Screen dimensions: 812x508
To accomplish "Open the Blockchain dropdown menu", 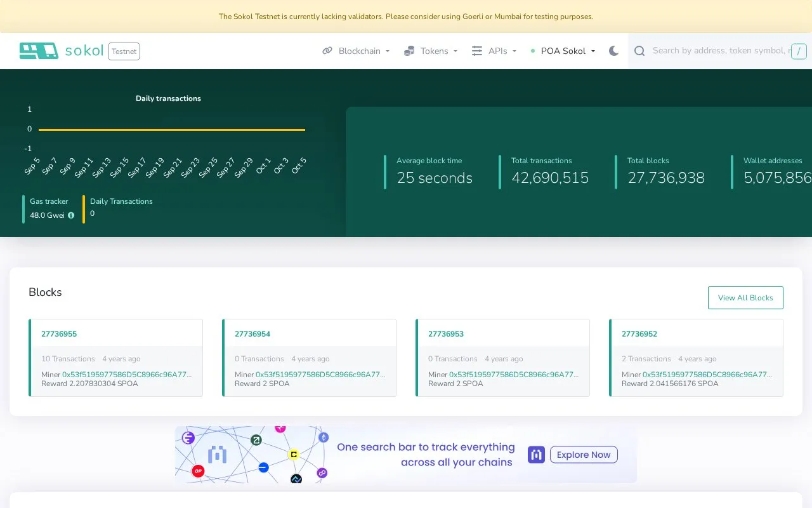I will pos(356,51).
